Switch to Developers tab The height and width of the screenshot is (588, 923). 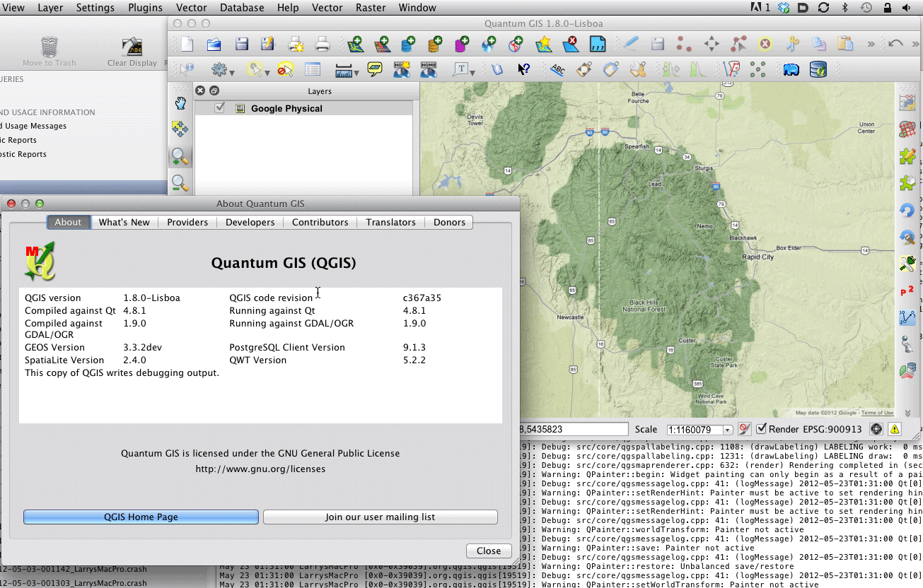(x=250, y=222)
